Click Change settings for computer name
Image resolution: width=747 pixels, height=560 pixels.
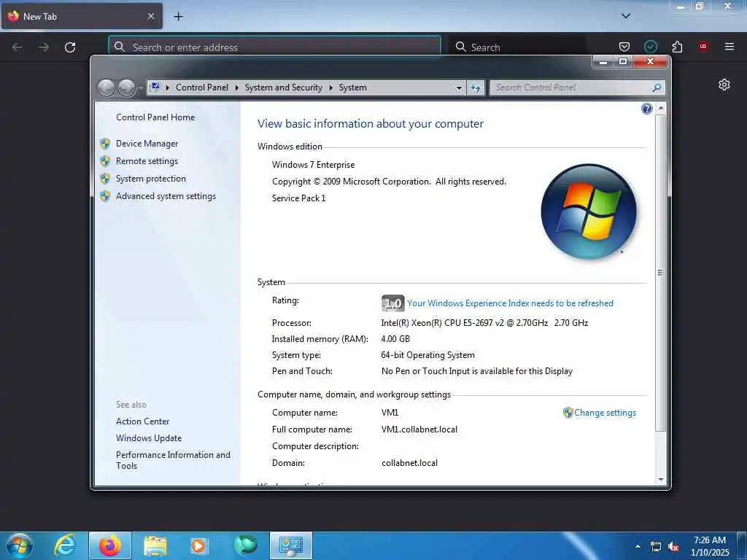(x=605, y=413)
